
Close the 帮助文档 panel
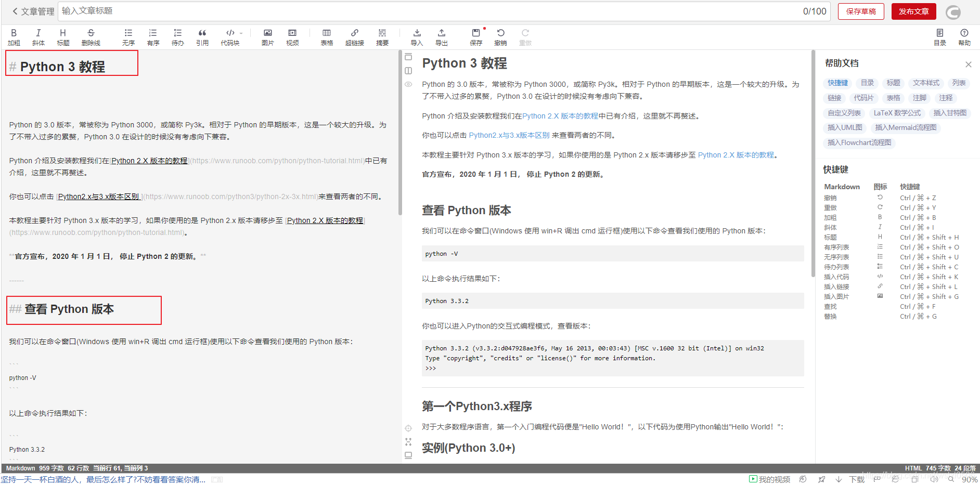[x=968, y=64]
